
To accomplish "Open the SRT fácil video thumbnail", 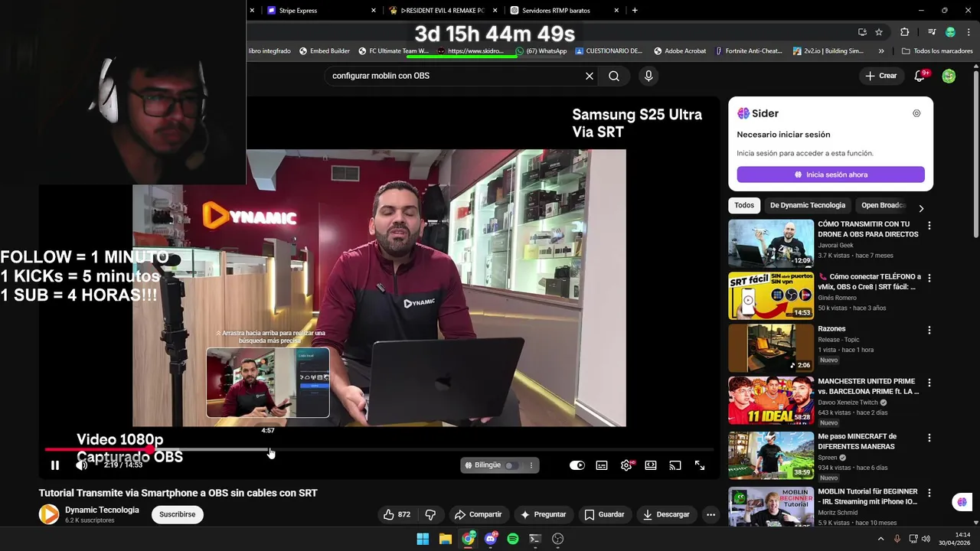I will coord(771,295).
